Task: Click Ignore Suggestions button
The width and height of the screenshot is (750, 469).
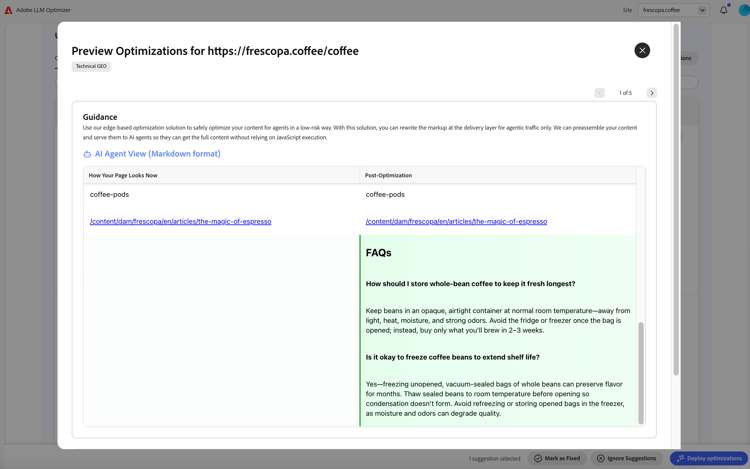Action: point(627,458)
